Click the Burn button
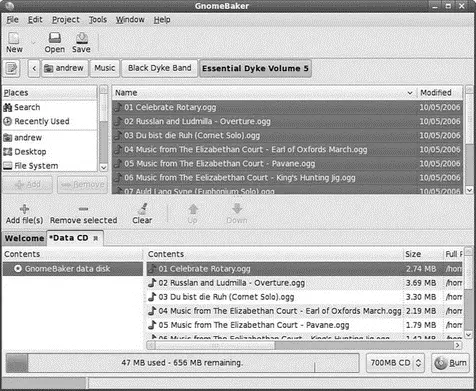476x391 pixels. click(x=450, y=363)
